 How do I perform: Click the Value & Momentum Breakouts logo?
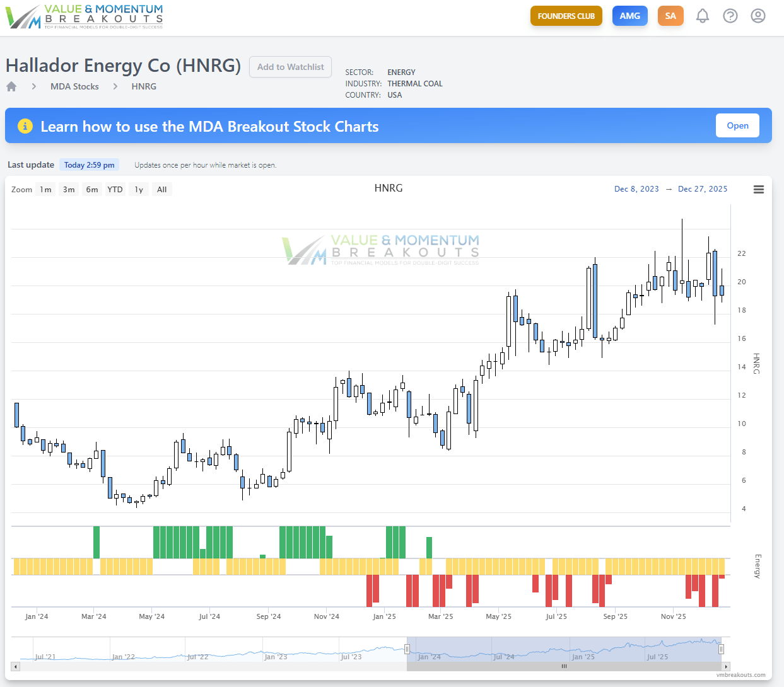[x=85, y=16]
